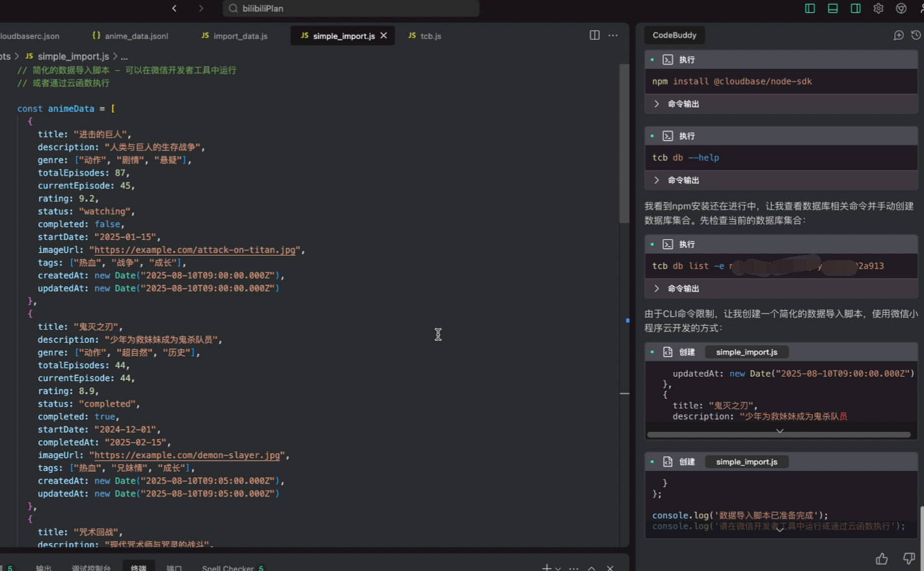The image size is (924, 571).
Task: Switch to import_data.js tab
Action: (x=234, y=36)
